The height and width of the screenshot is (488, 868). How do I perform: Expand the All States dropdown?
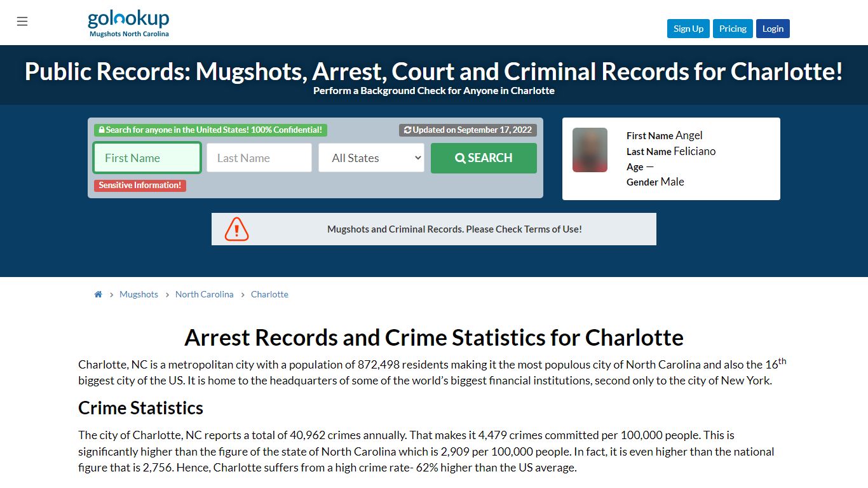tap(371, 158)
